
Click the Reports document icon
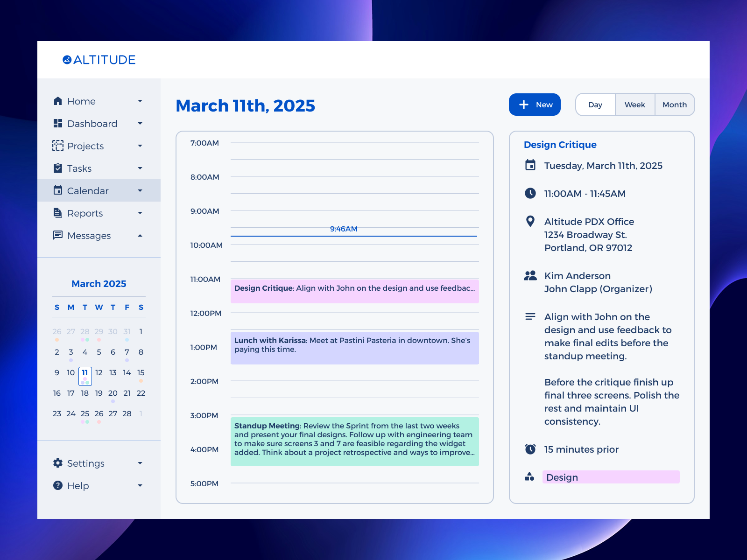point(58,213)
